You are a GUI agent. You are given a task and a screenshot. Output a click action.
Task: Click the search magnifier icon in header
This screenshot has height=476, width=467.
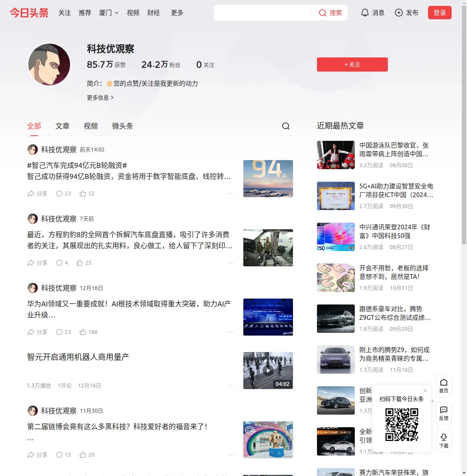[x=322, y=13]
